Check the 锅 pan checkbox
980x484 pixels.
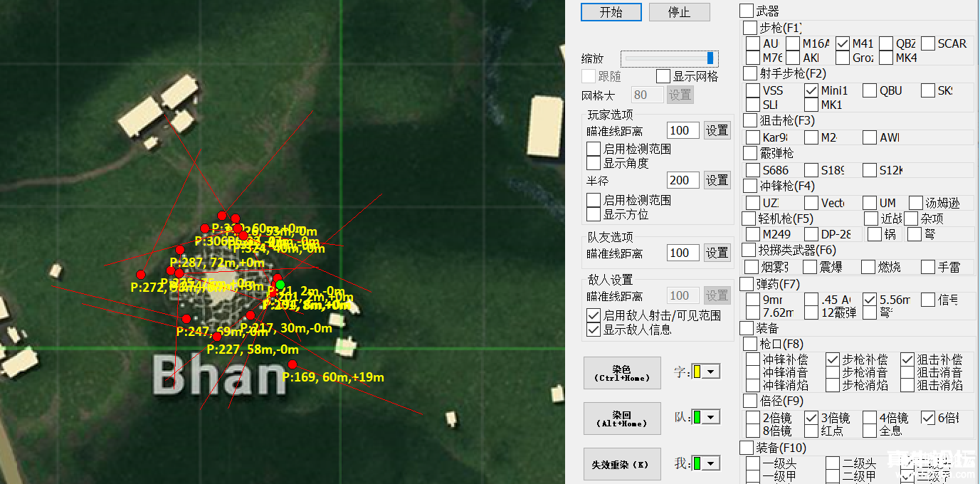point(874,234)
